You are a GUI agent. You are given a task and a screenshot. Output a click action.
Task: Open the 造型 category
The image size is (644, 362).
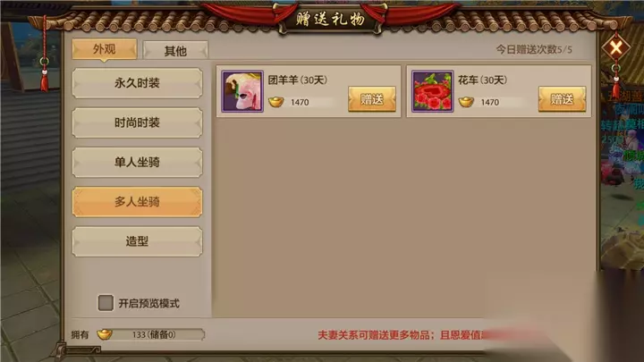[137, 241]
